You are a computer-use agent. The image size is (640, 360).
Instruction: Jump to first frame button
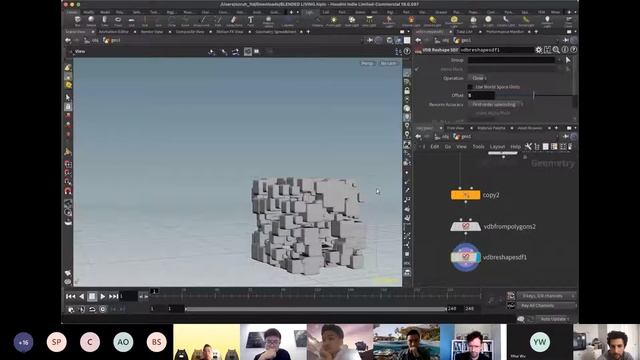point(70,296)
